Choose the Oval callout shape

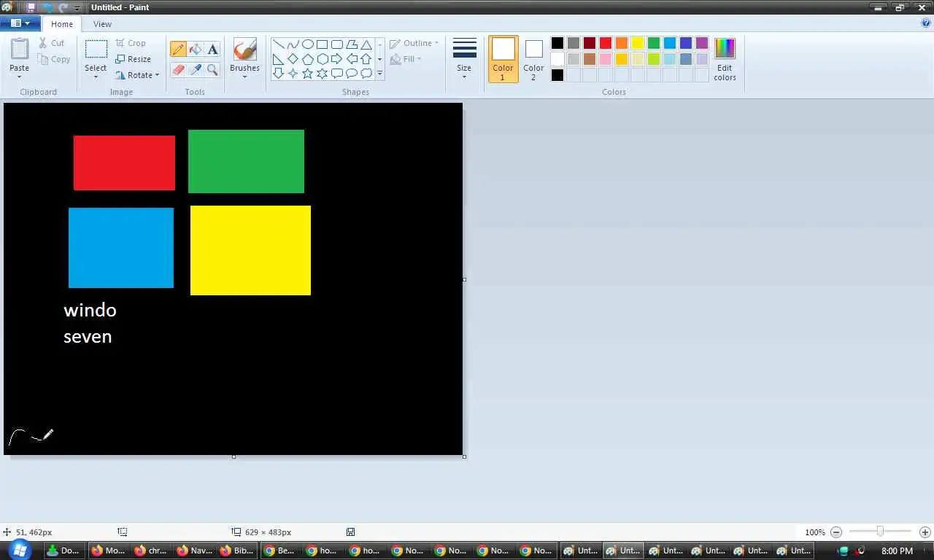coord(351,74)
